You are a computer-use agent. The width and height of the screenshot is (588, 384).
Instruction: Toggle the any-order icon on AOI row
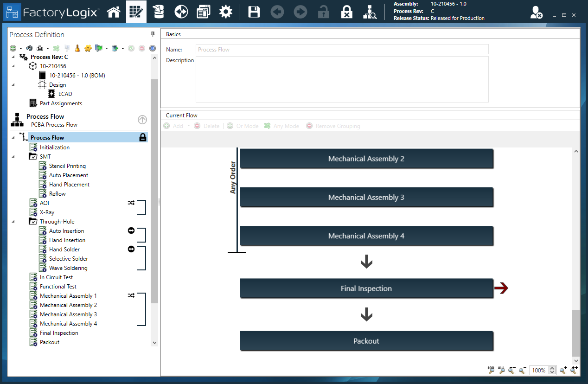[x=131, y=203]
